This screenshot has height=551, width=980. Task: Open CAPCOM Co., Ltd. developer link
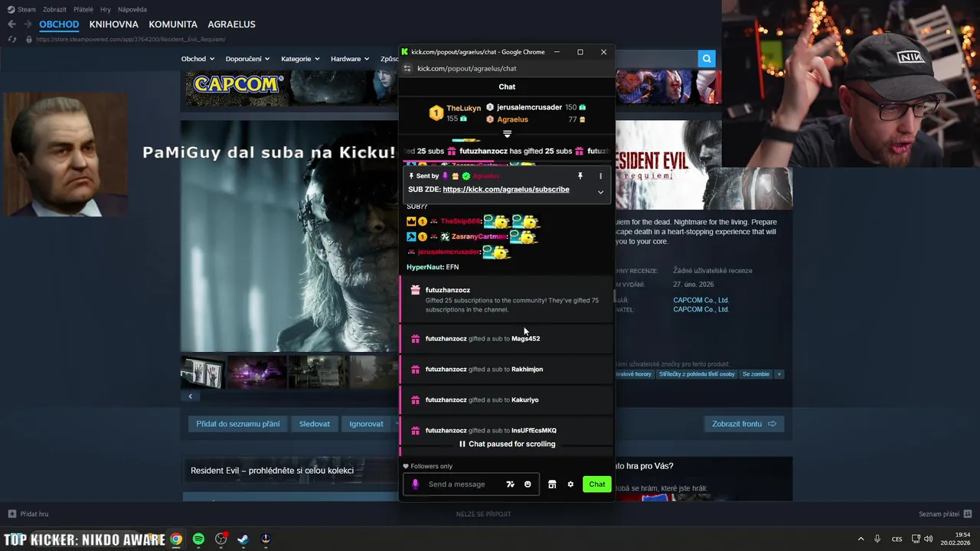(x=701, y=300)
